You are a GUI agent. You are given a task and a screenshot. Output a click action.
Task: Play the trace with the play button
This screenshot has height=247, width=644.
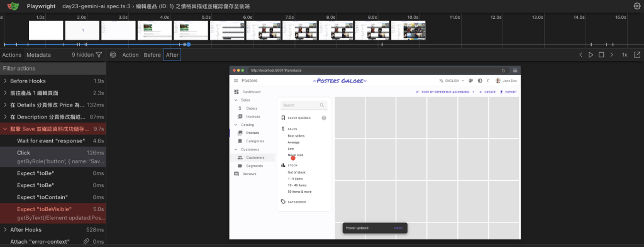pyautogui.click(x=591, y=55)
